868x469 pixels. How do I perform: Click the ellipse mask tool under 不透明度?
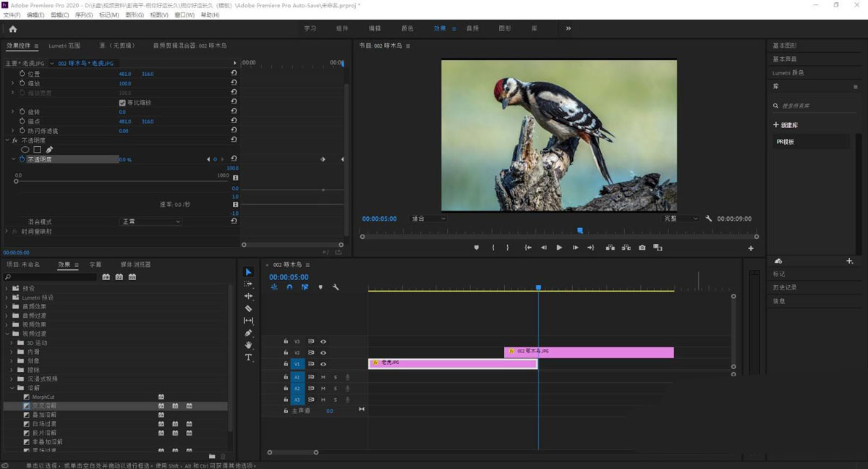click(25, 150)
